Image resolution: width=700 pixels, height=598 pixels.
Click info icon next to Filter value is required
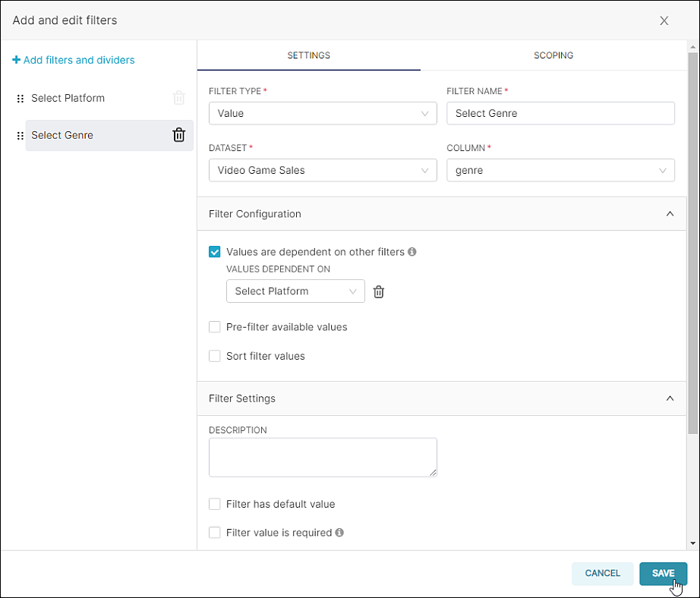click(339, 533)
